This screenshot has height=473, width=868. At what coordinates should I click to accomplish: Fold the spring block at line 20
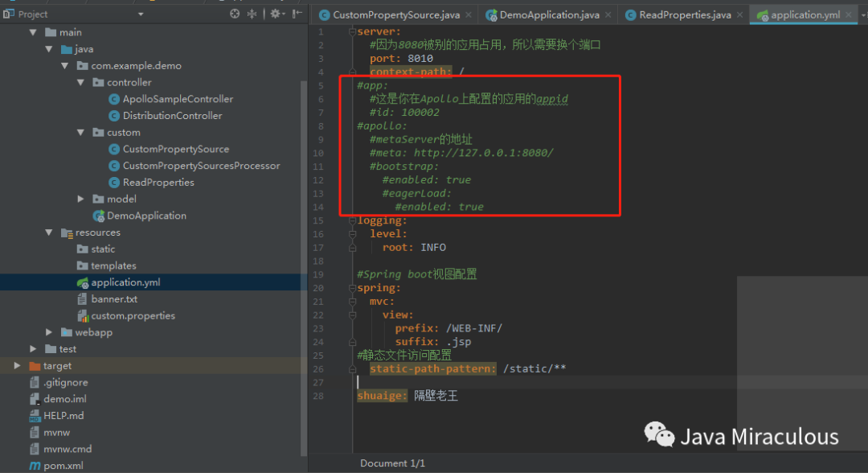click(x=352, y=288)
